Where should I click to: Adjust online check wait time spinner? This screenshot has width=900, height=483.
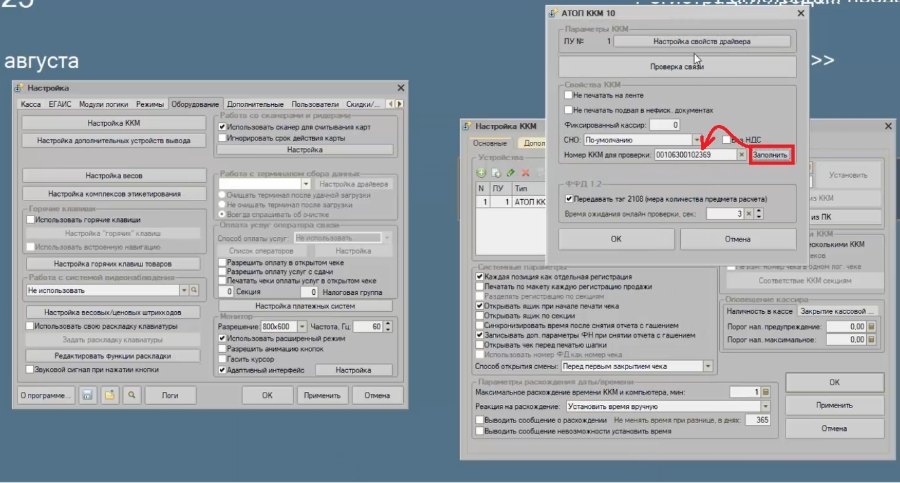(x=759, y=214)
